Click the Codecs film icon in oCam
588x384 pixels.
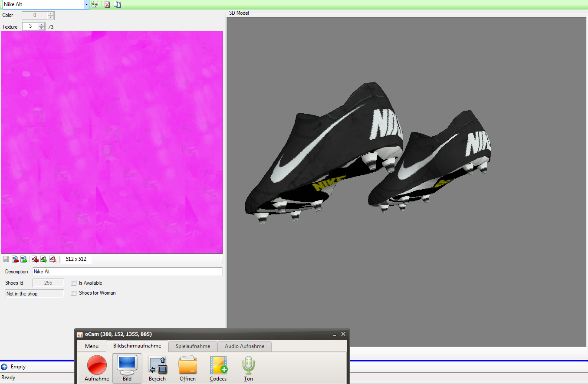pyautogui.click(x=218, y=368)
